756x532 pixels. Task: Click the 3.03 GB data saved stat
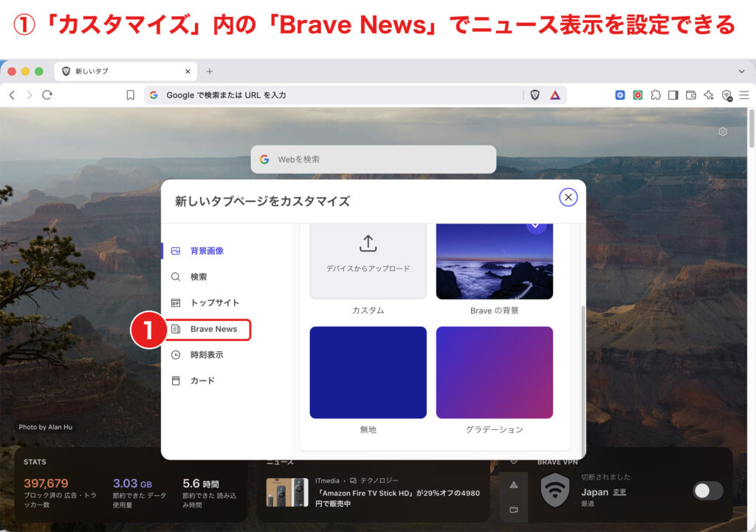coord(132,483)
